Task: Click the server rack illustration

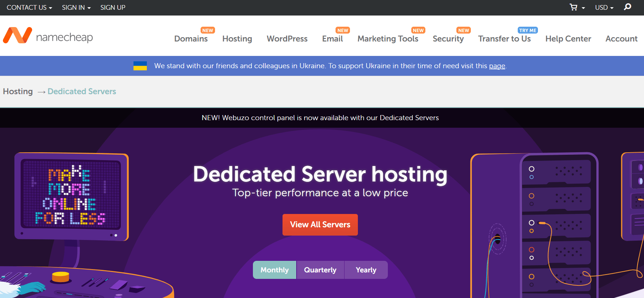Action: [535, 225]
